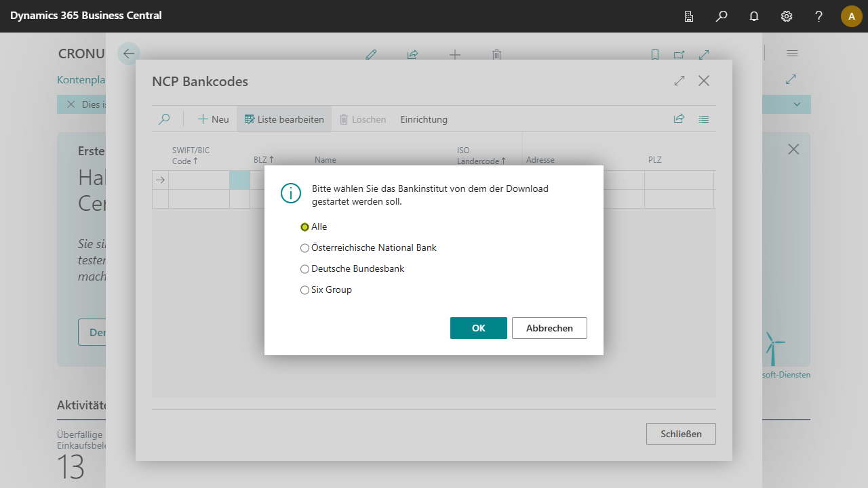Confirm with the OK button
The width and height of the screenshot is (868, 488).
479,328
